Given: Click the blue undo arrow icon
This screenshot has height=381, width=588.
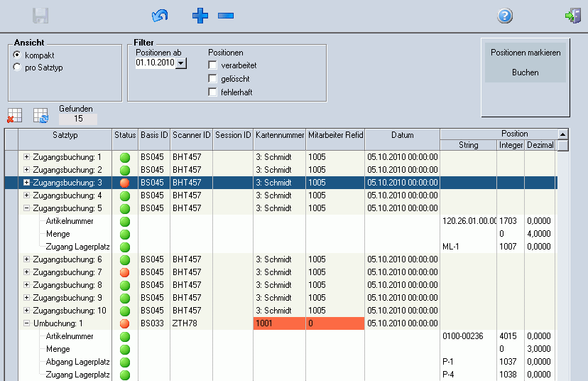Looking at the screenshot, I should coord(160,16).
